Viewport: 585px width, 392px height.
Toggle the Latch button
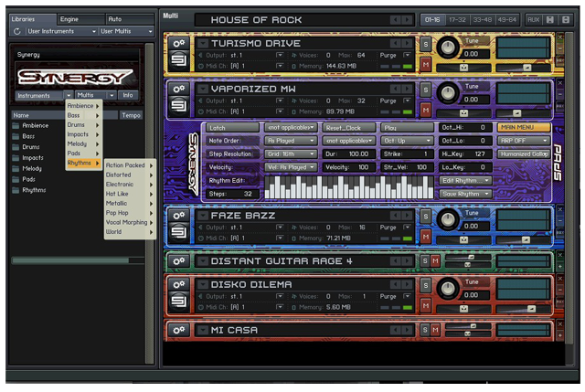pos(232,128)
